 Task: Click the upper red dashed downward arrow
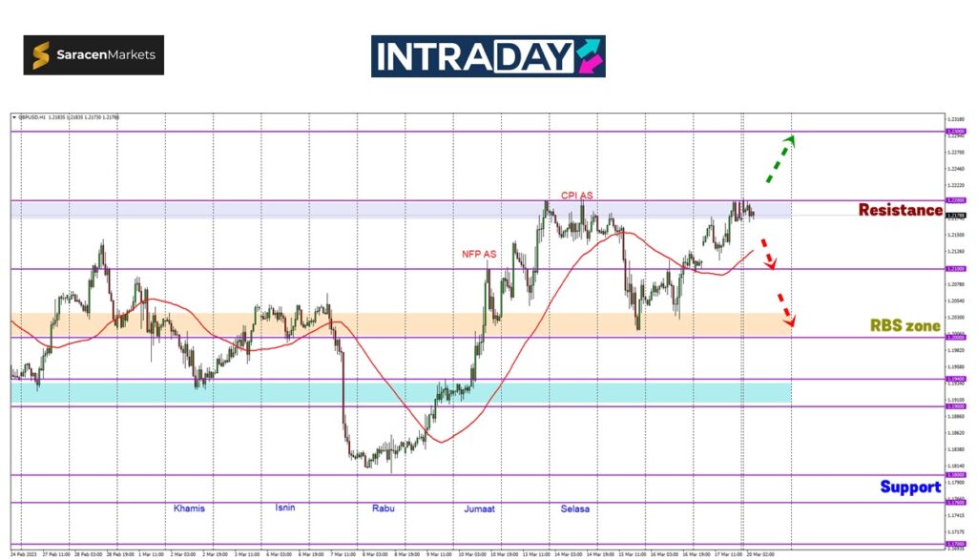click(x=768, y=255)
